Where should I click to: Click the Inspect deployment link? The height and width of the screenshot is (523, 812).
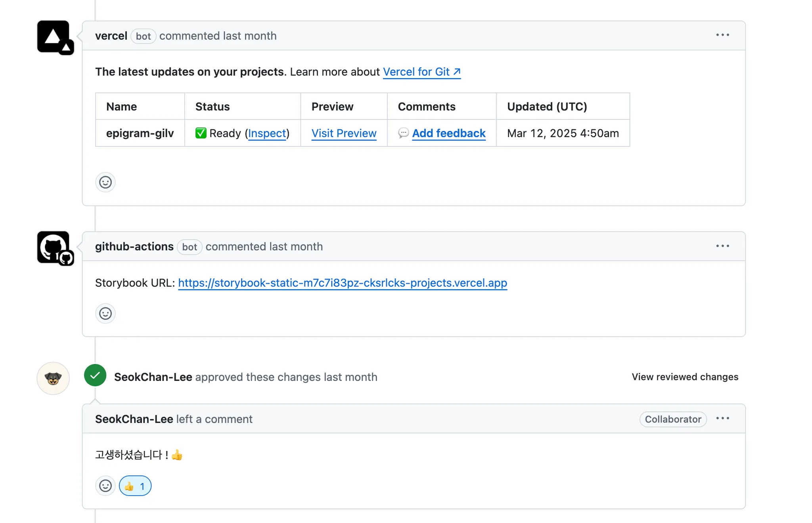click(267, 133)
